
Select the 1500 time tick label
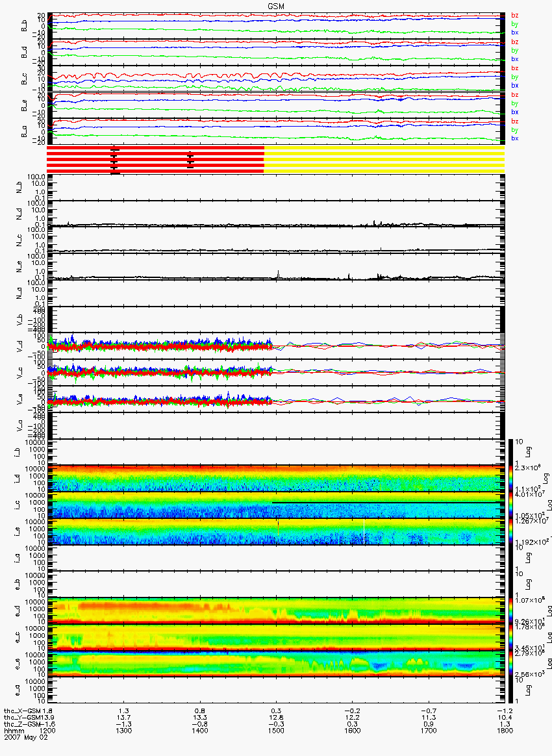click(276, 731)
